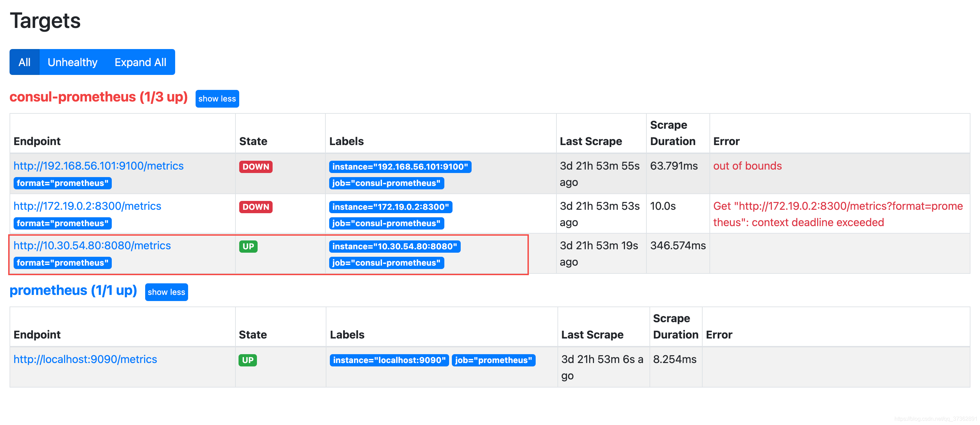Open endpoint http://localhost:9090/metrics
The height and width of the screenshot is (425, 980).
[85, 359]
